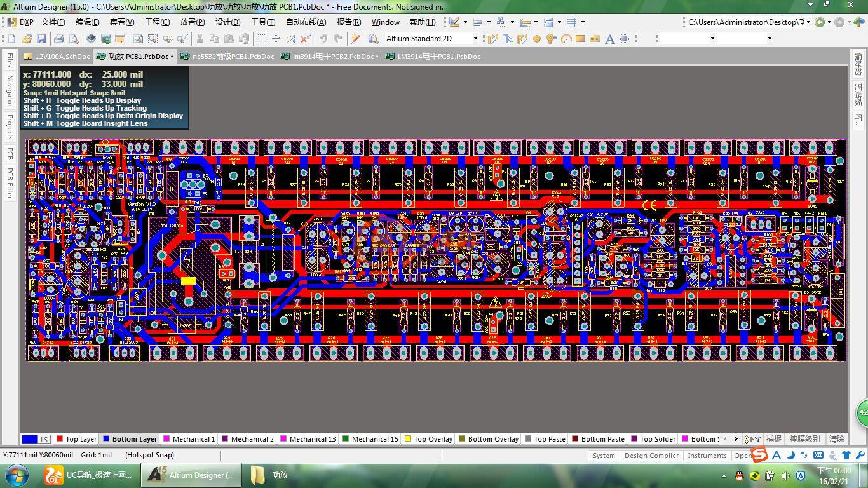
Task: Print the document with the printer icon
Action: pos(59,39)
